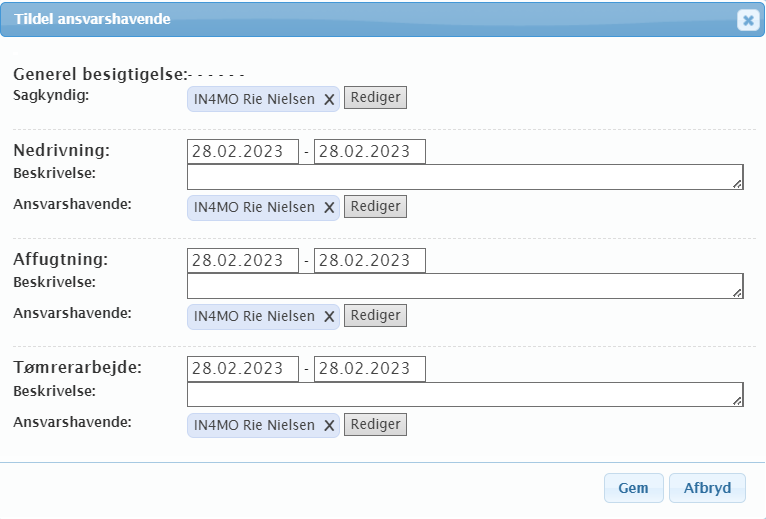Click the Nedrivning start date field
Image resolution: width=766 pixels, height=519 pixels.
pyautogui.click(x=243, y=152)
